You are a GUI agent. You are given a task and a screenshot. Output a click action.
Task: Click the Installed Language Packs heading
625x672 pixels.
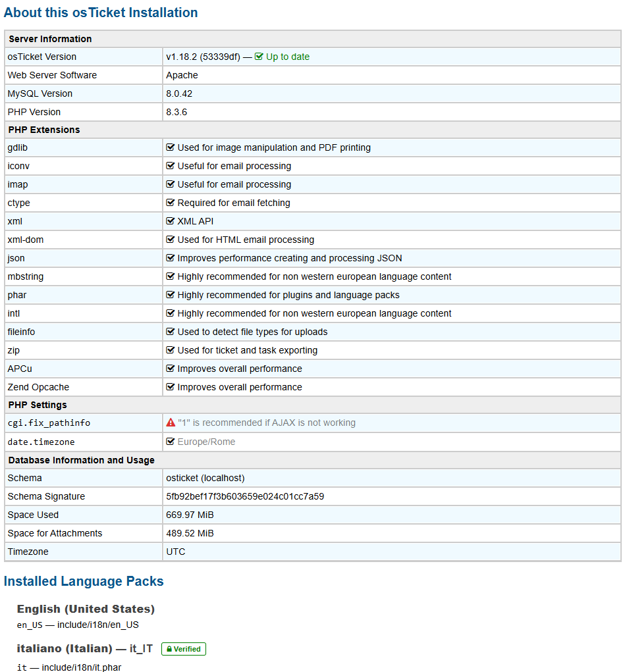point(84,581)
